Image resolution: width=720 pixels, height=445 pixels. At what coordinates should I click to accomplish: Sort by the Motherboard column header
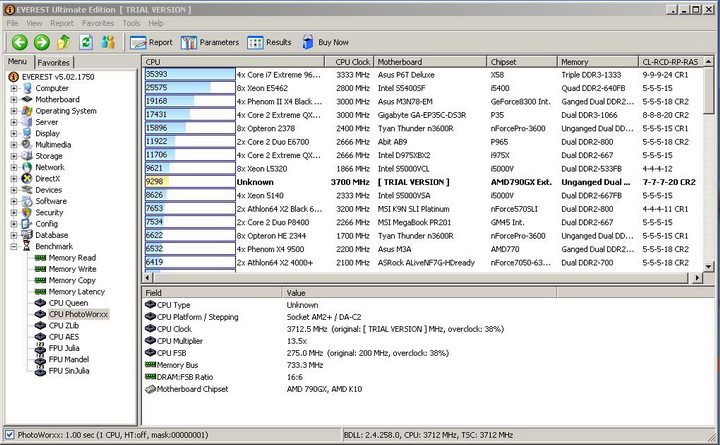coord(430,62)
